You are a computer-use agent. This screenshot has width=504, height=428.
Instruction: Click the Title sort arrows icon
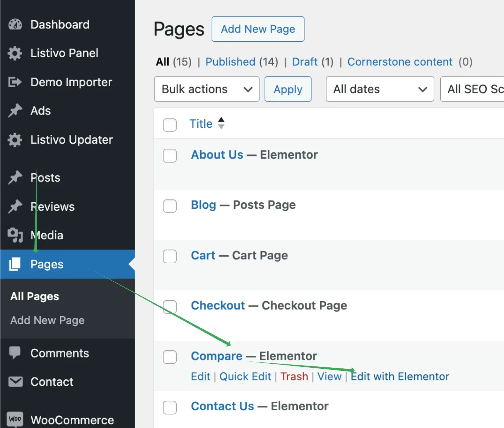(x=221, y=123)
